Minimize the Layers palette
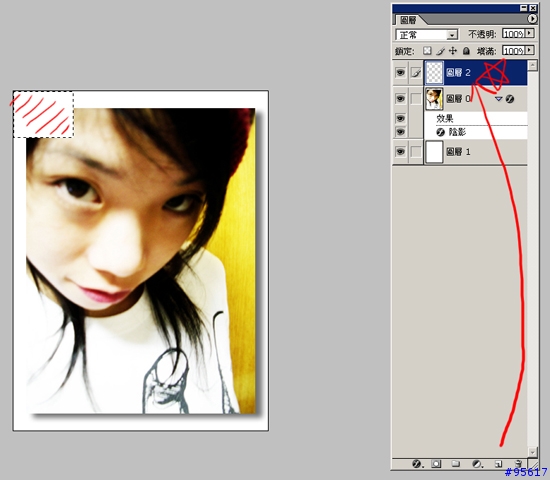This screenshot has width=550, height=480. pyautogui.click(x=523, y=8)
